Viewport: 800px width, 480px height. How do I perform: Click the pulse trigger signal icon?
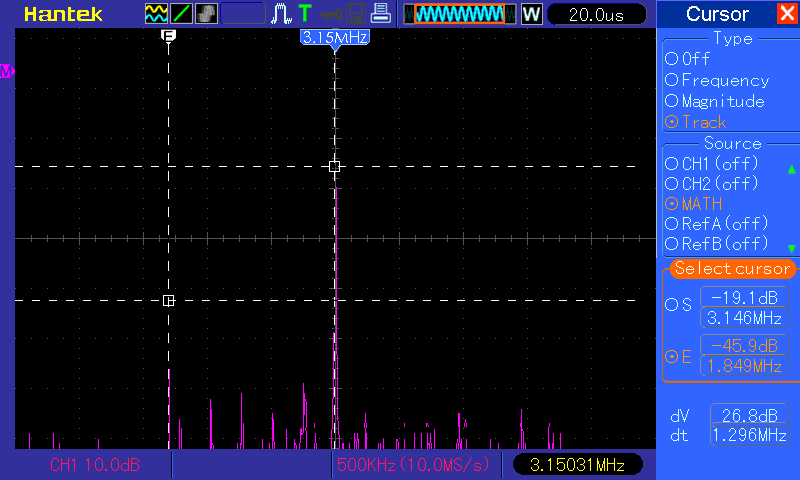pos(282,14)
